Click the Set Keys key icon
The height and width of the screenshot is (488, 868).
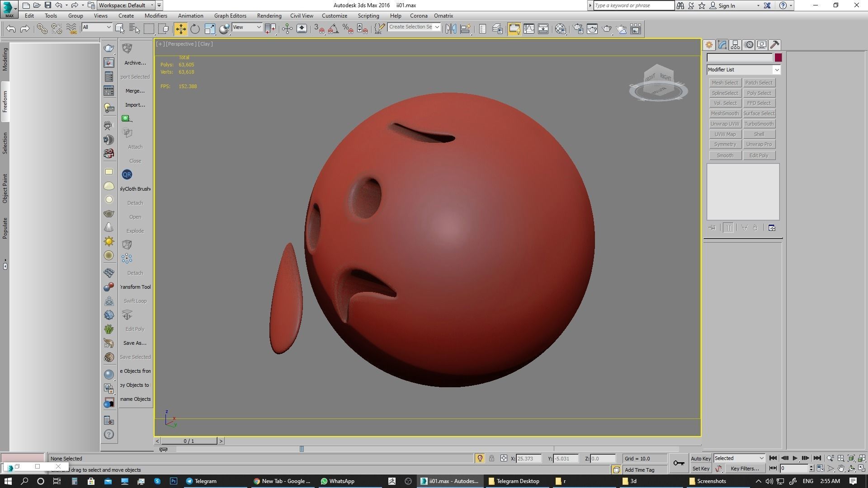click(679, 463)
